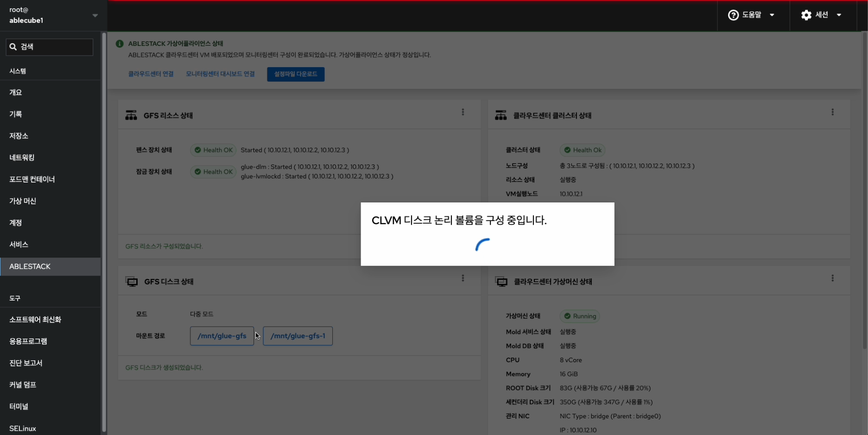Image resolution: width=868 pixels, height=435 pixels.
Task: Click the GFS 리소스 상태 cluster icon
Action: pos(131,115)
